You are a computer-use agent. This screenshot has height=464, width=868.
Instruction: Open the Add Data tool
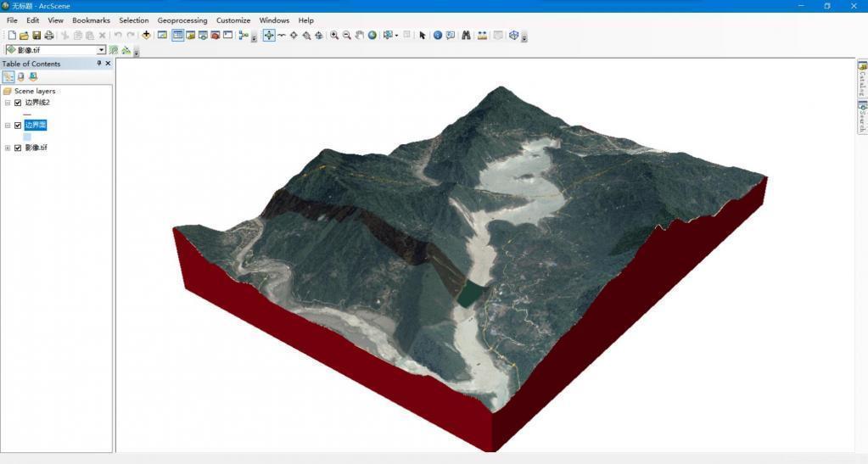146,35
